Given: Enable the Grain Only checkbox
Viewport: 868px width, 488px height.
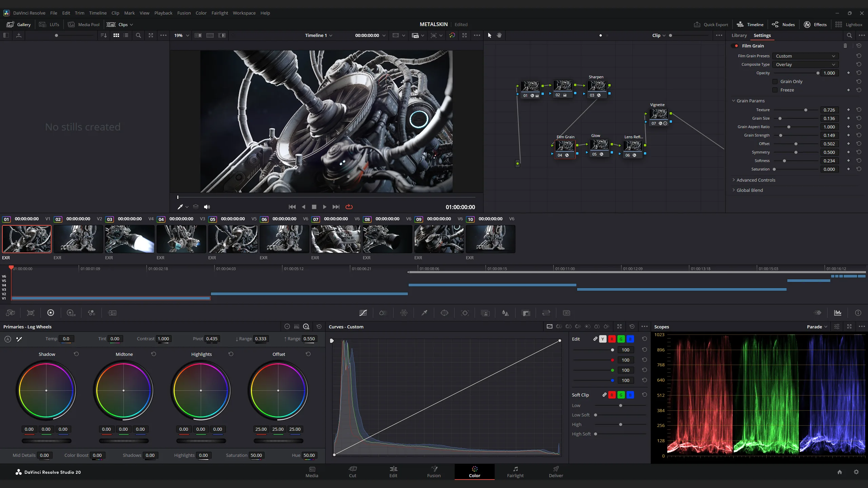Looking at the screenshot, I should click(775, 81).
